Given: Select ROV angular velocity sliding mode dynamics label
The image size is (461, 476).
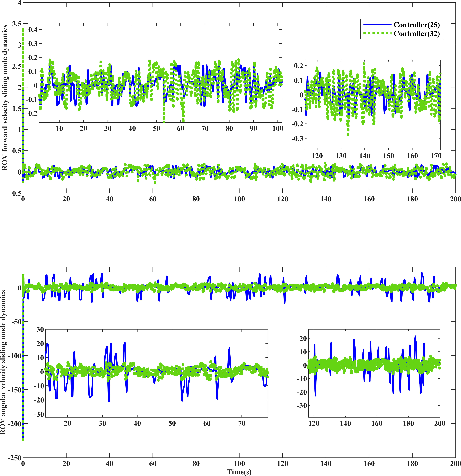Looking at the screenshot, I should click(x=3, y=363).
